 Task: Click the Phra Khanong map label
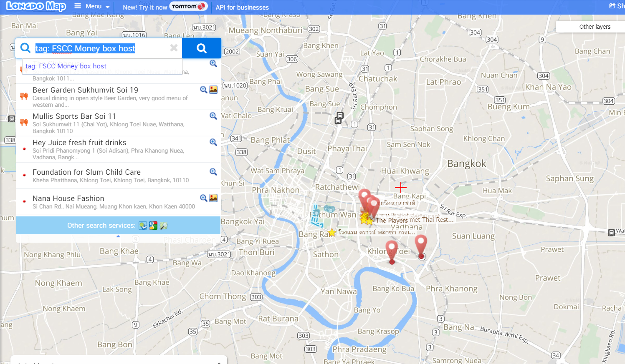[452, 289]
